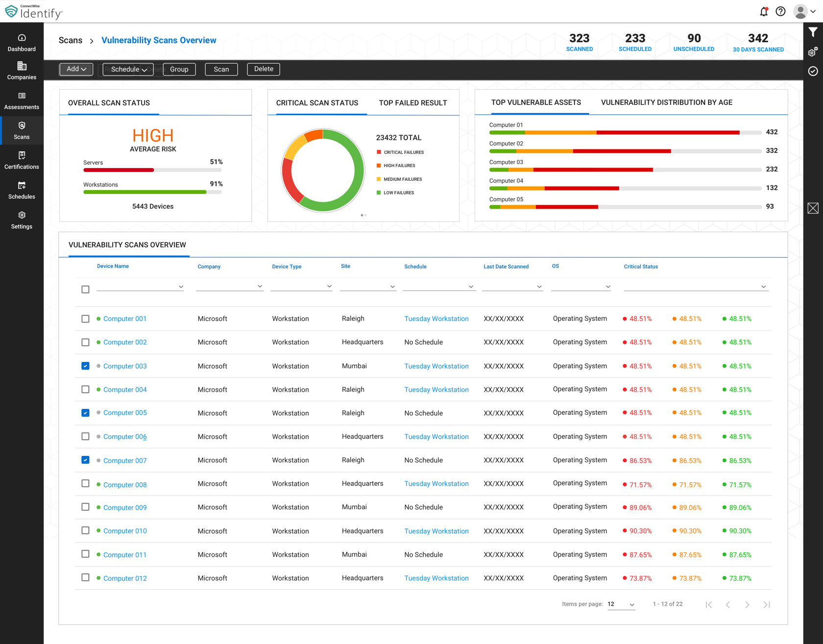Click the crossed box icon on right rail
This screenshot has width=823, height=644.
click(x=813, y=208)
